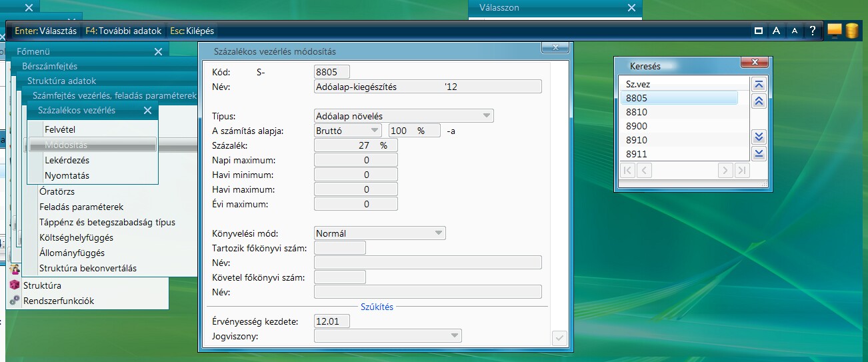Click the Érvényesség kezdete date field
This screenshot has height=362, width=868.
coord(331,321)
